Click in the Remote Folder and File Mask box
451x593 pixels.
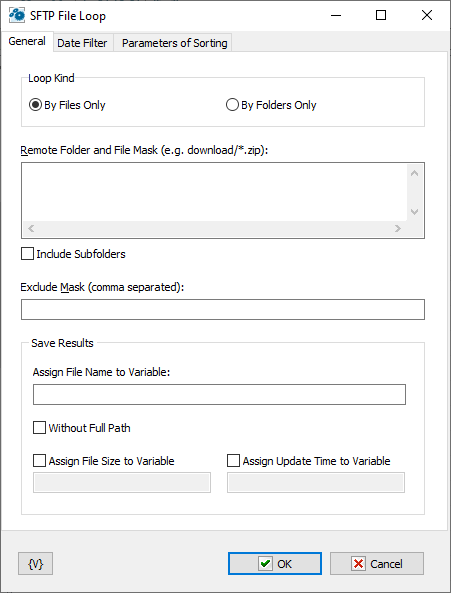pos(214,192)
